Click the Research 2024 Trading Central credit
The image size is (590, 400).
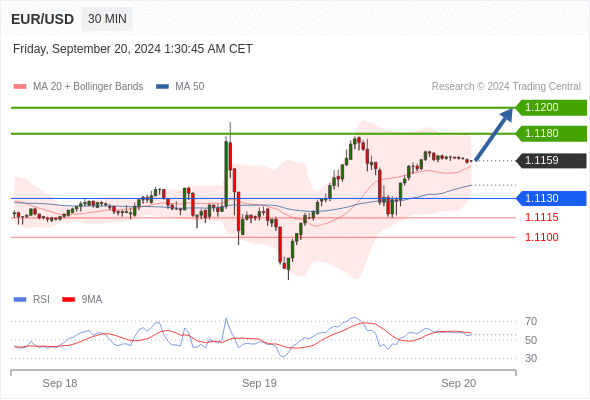(x=506, y=87)
